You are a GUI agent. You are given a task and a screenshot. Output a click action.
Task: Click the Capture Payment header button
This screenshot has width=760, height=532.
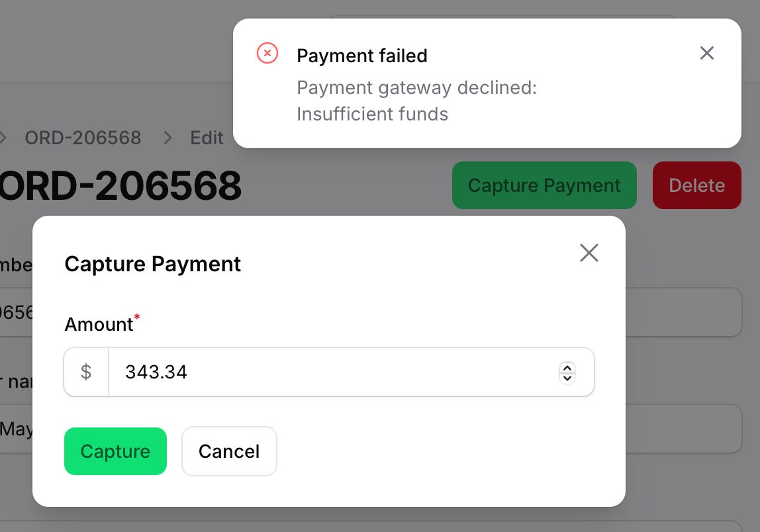pyautogui.click(x=544, y=185)
